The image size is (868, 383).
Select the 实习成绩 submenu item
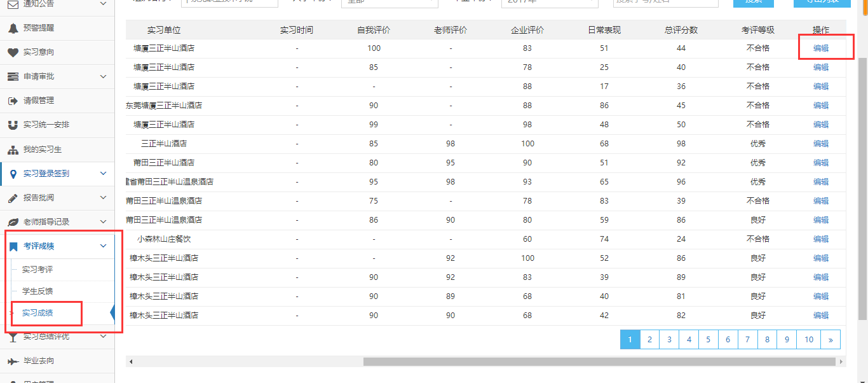(x=37, y=313)
